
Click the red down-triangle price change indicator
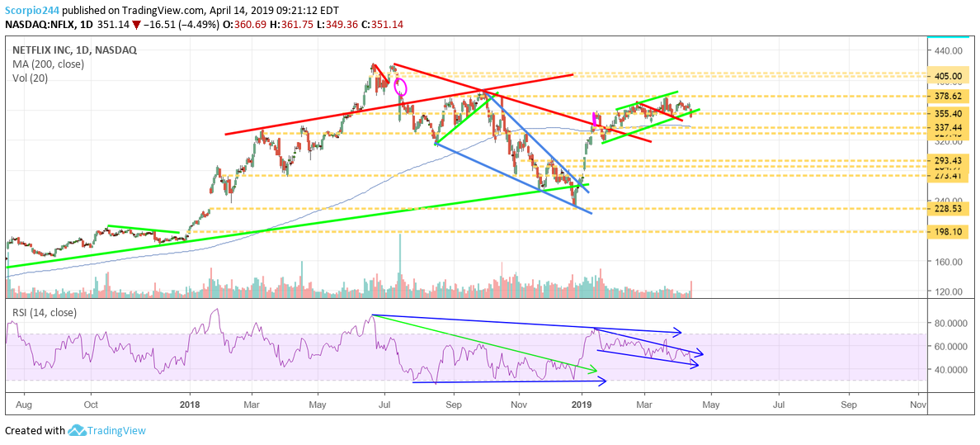tap(138, 26)
